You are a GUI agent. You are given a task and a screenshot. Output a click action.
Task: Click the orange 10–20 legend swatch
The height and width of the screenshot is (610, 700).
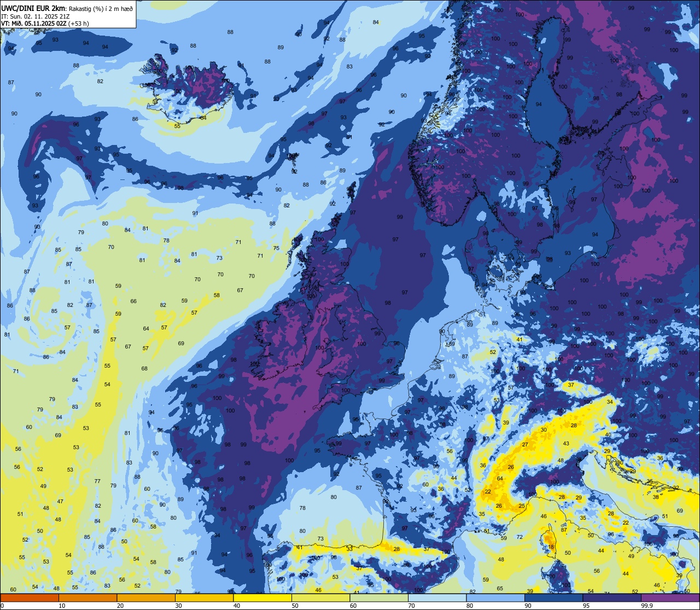87,598
